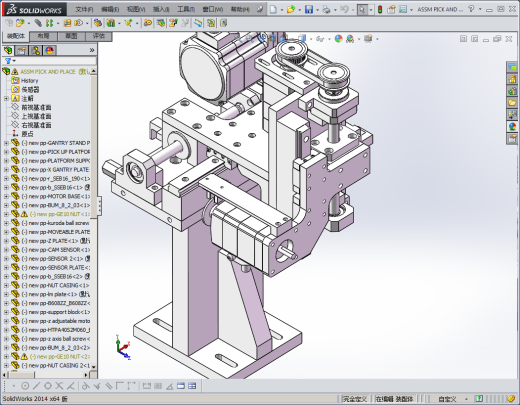Click the Edit Appearance color sphere icon

[338, 39]
